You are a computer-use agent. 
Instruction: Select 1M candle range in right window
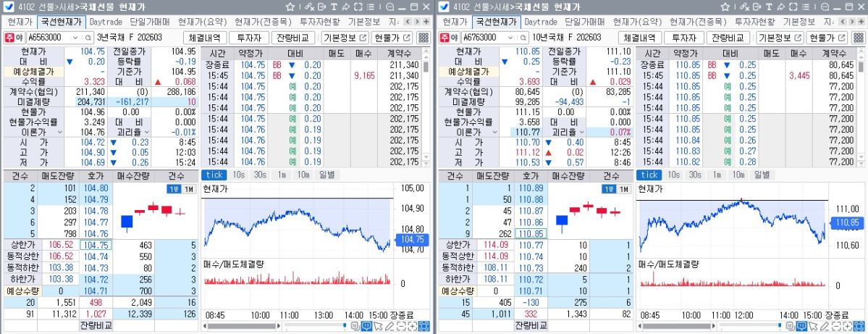[623, 189]
